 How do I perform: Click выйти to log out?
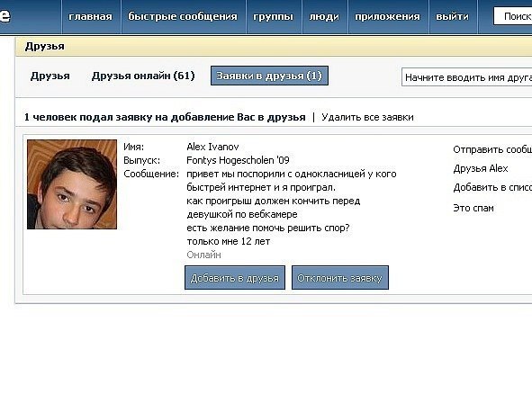[x=452, y=16]
